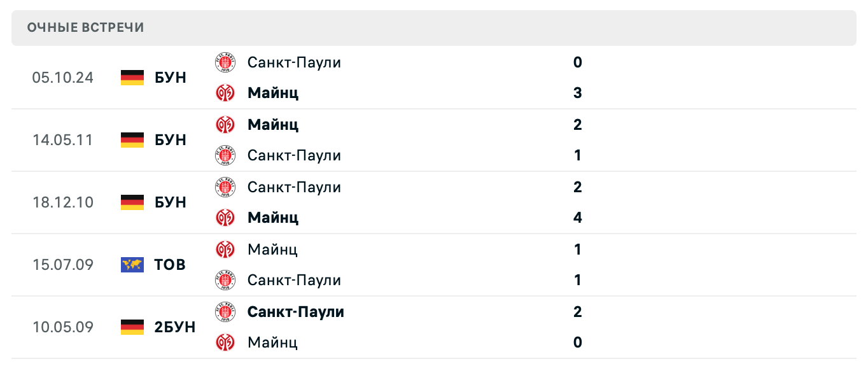Click German flag in 05.10.24 row
Image resolution: width=868 pixels, height=373 pixels.
coord(132,78)
